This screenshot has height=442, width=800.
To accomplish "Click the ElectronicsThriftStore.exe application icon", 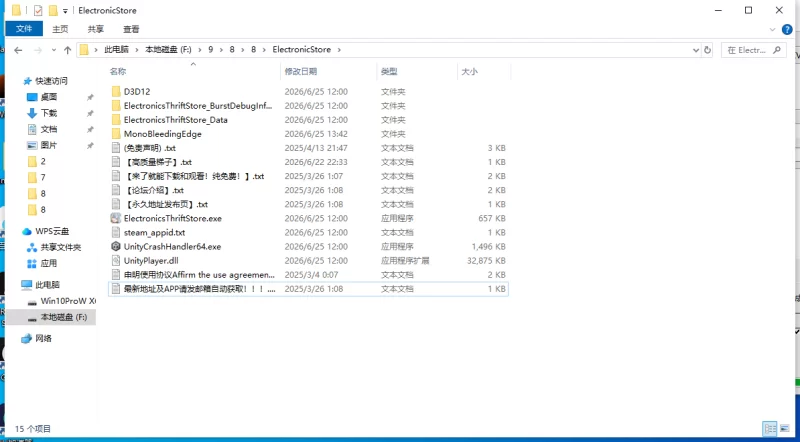I will (116, 218).
